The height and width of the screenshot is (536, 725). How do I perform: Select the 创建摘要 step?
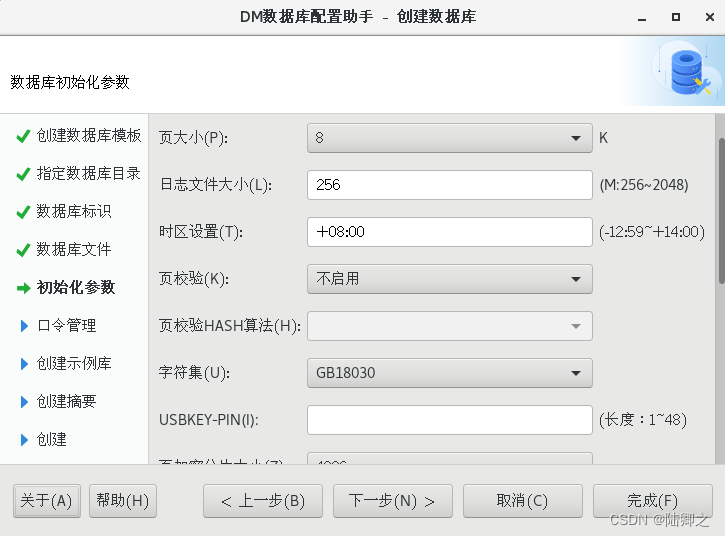click(x=67, y=401)
